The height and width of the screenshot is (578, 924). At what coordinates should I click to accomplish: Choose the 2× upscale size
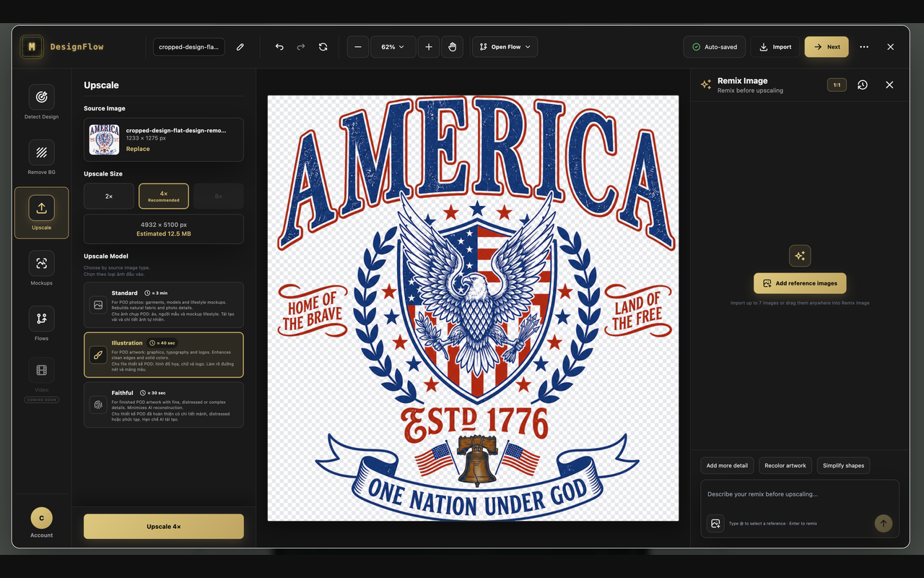pyautogui.click(x=109, y=196)
